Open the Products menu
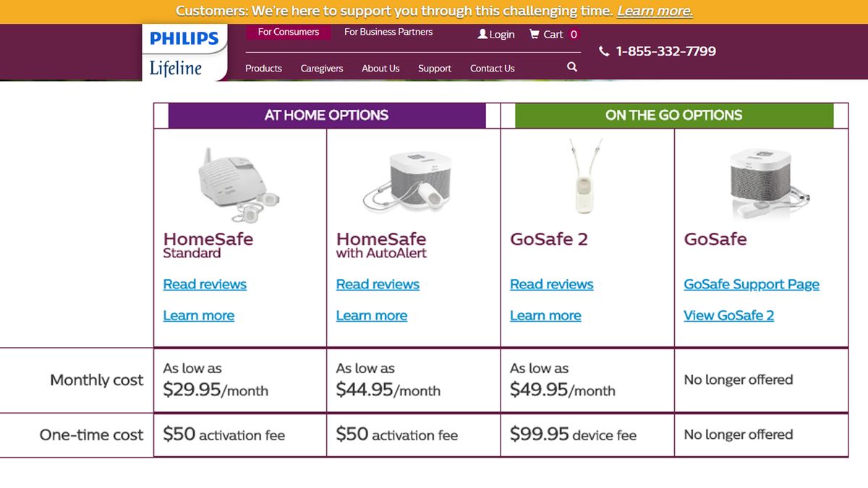This screenshot has height=488, width=868. [x=263, y=68]
